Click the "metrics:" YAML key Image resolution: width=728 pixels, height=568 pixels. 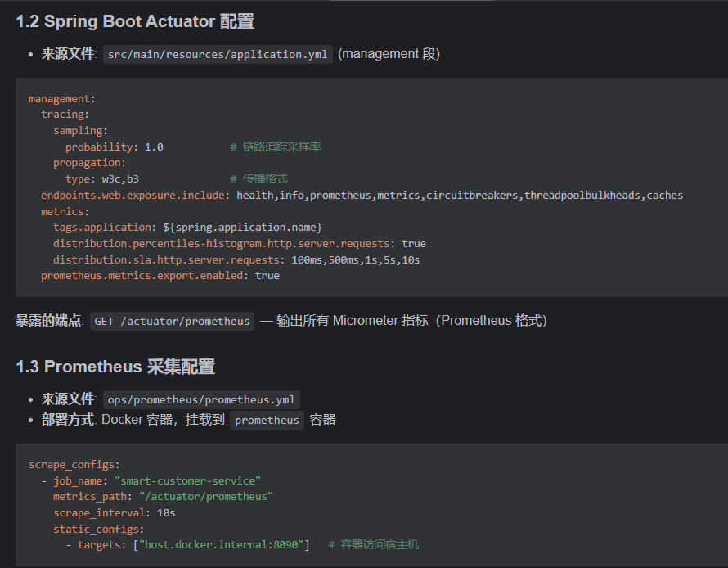click(x=65, y=211)
